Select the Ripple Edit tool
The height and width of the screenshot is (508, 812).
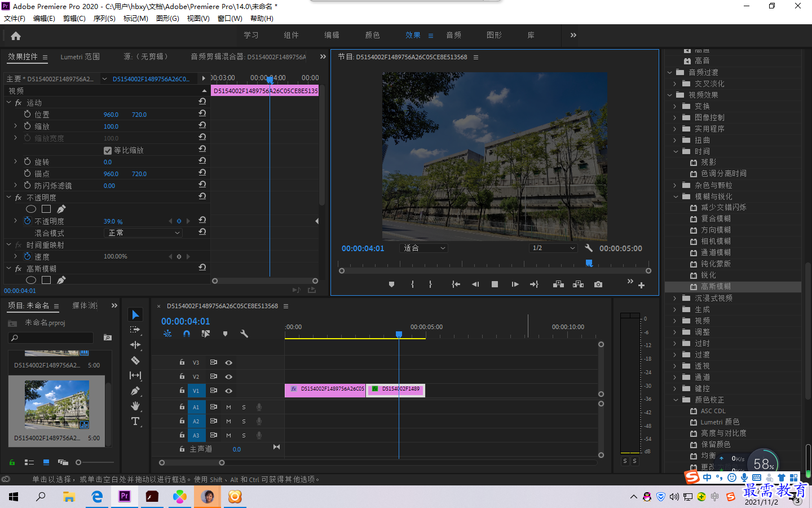click(135, 345)
